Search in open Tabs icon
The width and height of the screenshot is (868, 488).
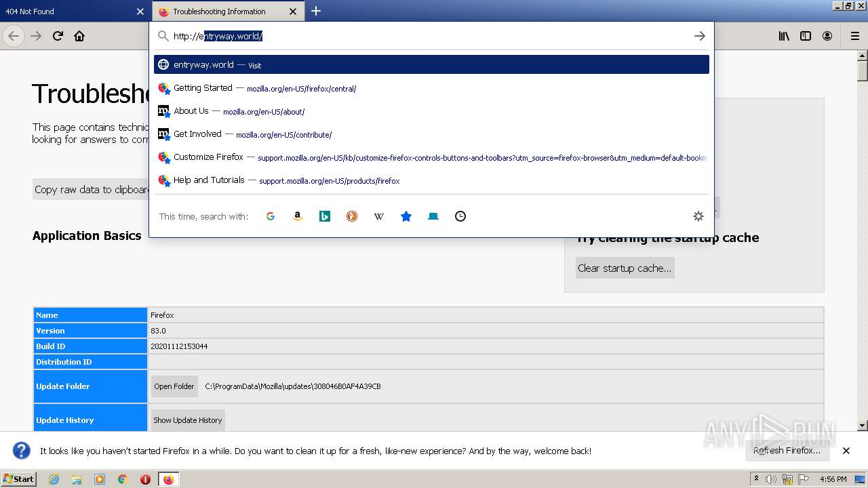coord(433,216)
